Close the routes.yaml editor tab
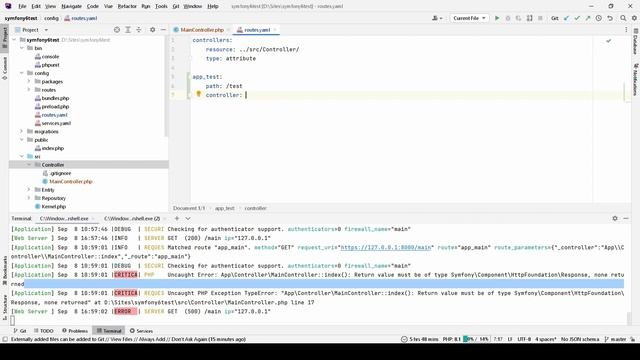 [x=275, y=30]
